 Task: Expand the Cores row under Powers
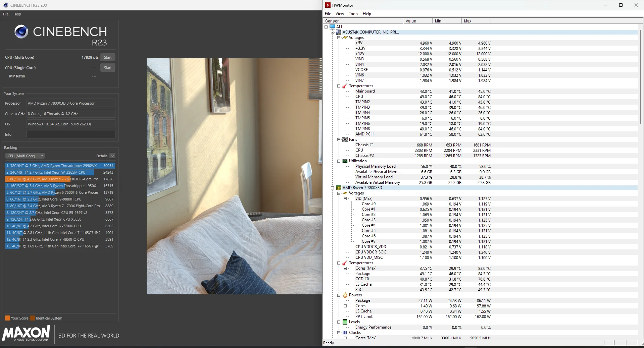click(x=345, y=306)
